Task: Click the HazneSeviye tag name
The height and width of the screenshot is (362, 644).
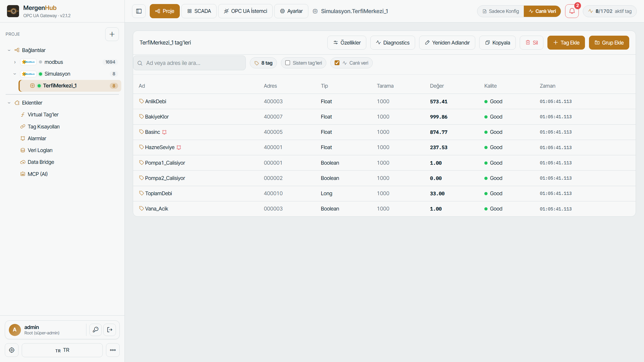Action: 160,147
